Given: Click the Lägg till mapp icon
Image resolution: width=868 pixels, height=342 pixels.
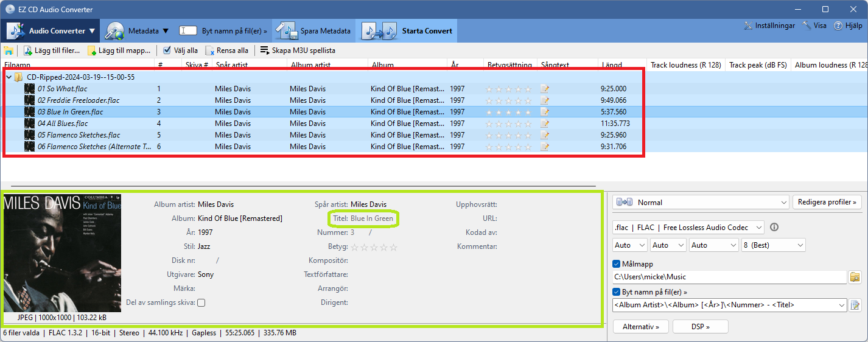Looking at the screenshot, I should 92,51.
